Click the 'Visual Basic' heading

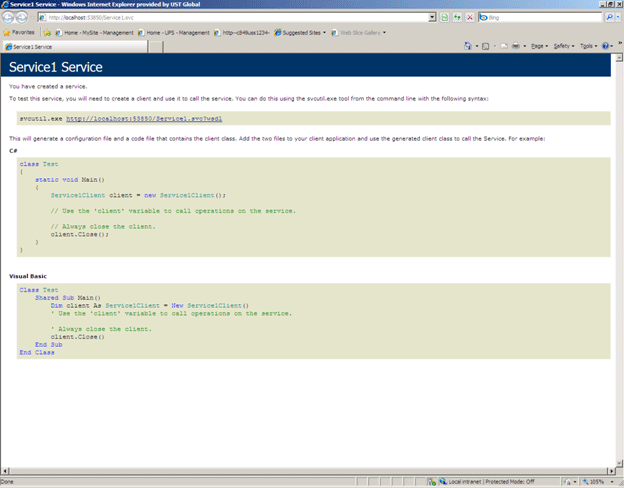(x=28, y=276)
